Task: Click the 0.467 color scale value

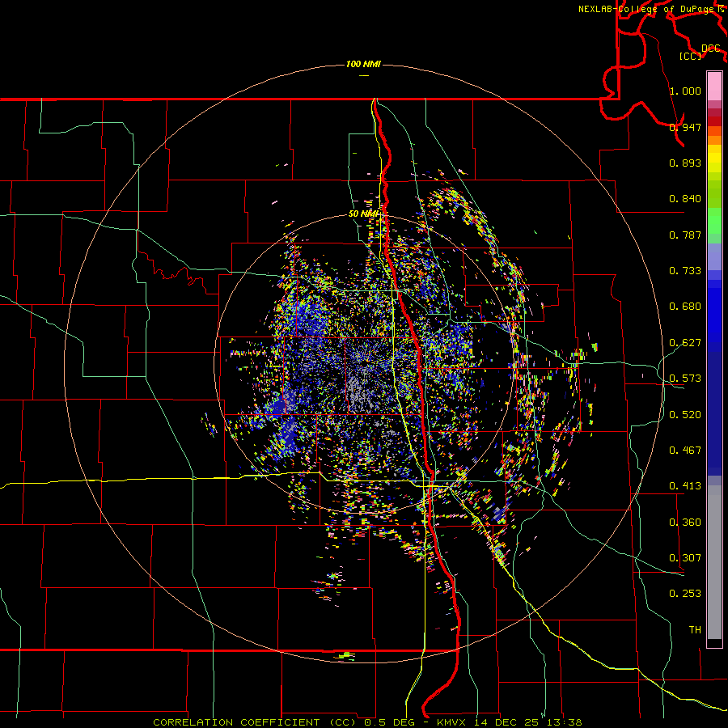Action: tap(685, 451)
